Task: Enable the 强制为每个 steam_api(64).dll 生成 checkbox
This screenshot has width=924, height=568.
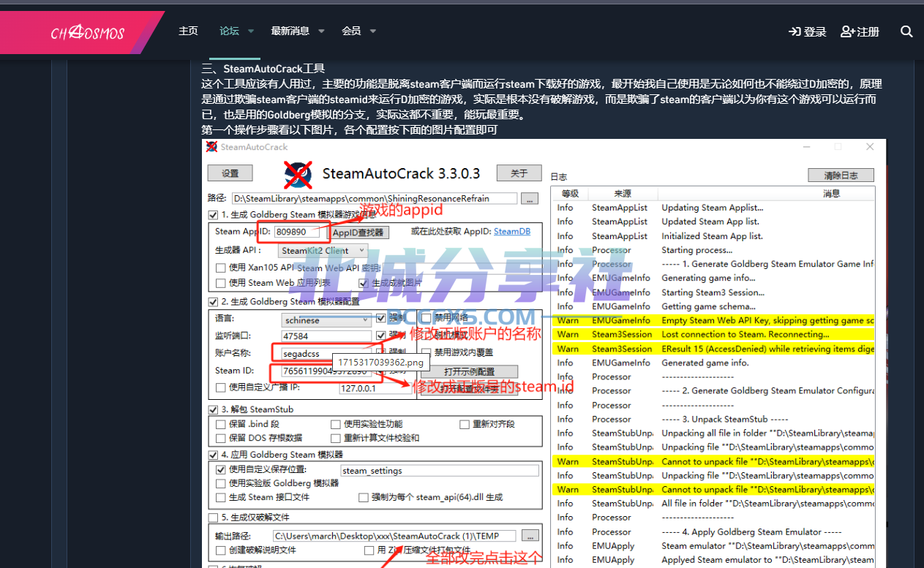Action: coord(364,497)
